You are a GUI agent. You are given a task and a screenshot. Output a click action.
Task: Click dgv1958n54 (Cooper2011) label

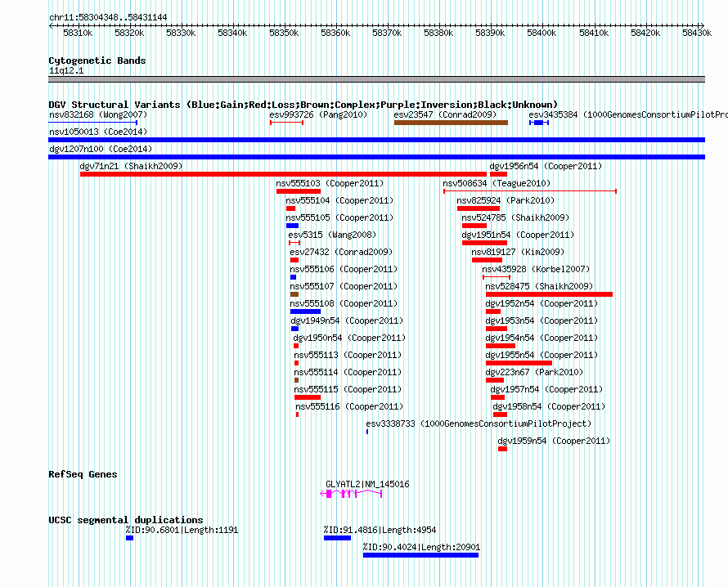pyautogui.click(x=549, y=406)
